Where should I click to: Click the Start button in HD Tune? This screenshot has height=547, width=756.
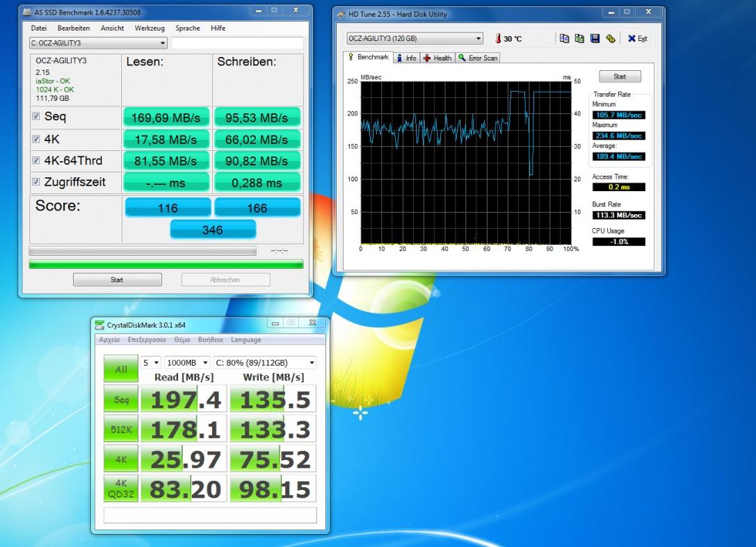[x=619, y=76]
